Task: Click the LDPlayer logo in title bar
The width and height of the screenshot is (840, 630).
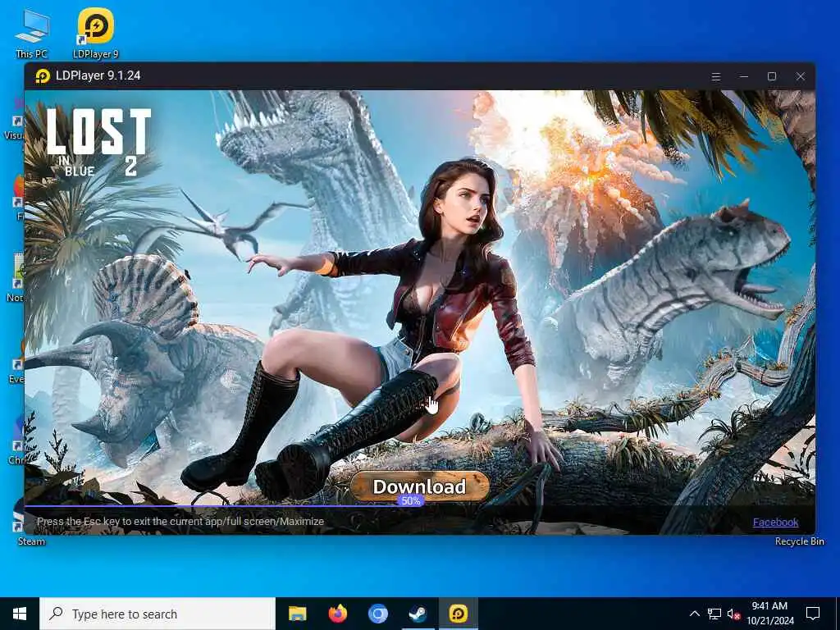Action: coord(43,76)
